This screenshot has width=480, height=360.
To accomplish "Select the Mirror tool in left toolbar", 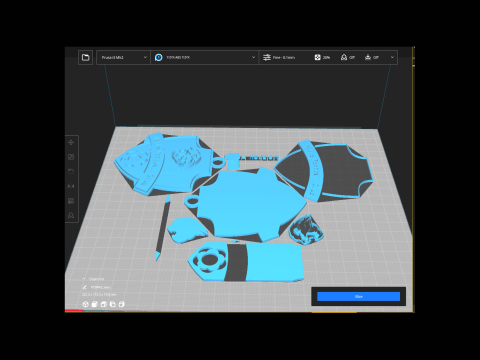I will (71, 186).
